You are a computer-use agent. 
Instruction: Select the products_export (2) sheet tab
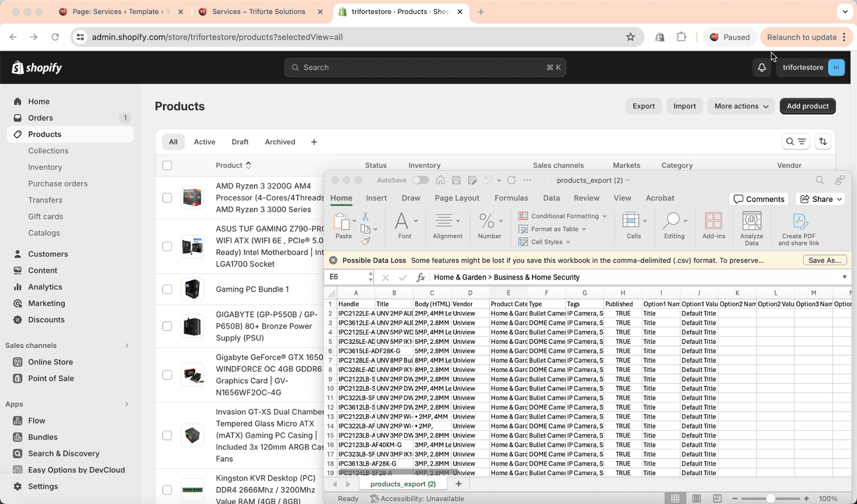403,484
